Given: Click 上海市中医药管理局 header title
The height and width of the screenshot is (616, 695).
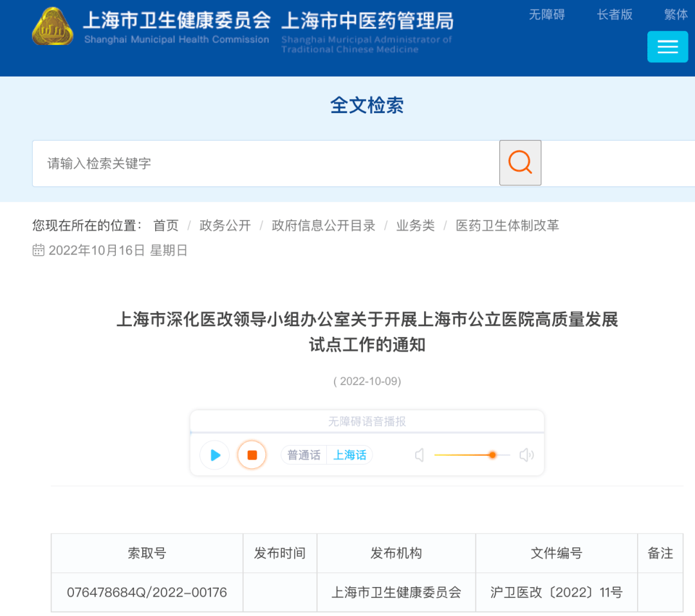Looking at the screenshot, I should click(x=367, y=21).
